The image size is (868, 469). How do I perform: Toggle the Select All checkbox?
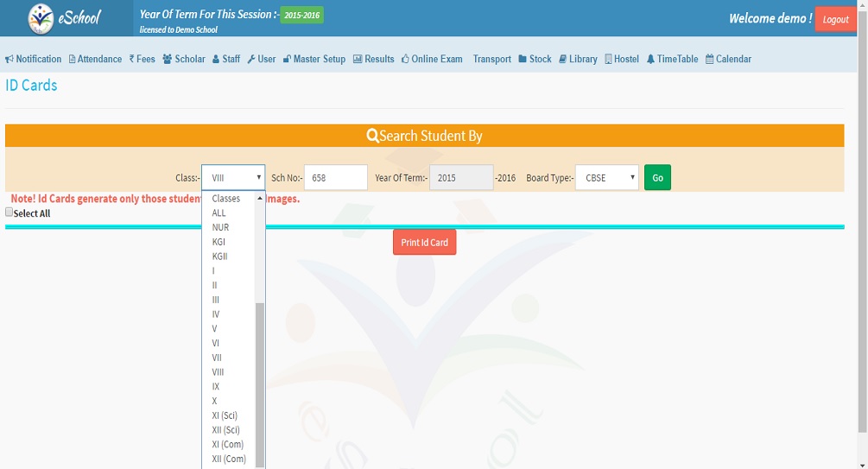click(x=10, y=212)
